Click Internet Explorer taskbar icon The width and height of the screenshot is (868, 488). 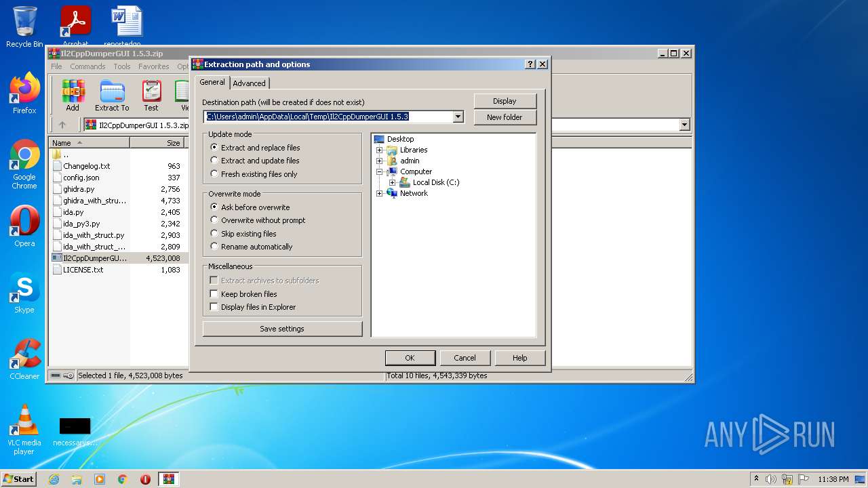tap(54, 479)
